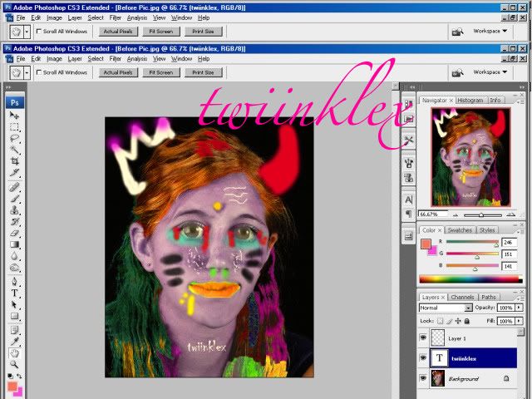
Task: Select the Rectangular Marquee tool
Action: pyautogui.click(x=15, y=127)
